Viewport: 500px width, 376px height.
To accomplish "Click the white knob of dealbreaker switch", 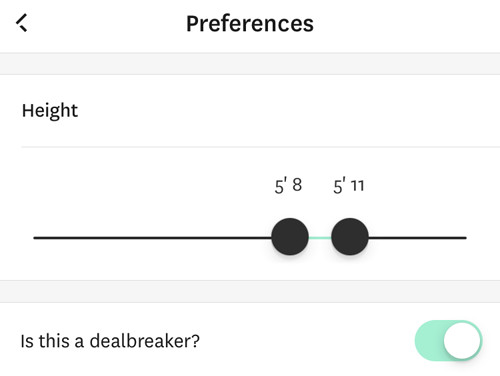I will tap(462, 340).
